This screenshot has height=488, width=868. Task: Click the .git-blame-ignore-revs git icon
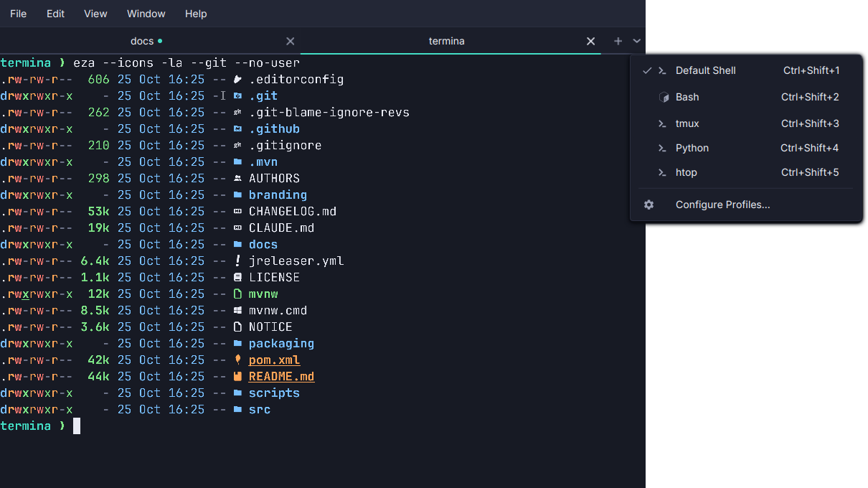click(238, 112)
